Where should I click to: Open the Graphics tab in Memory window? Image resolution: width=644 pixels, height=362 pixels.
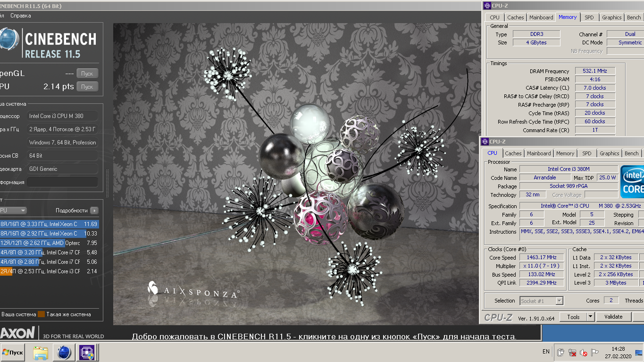coord(611,17)
